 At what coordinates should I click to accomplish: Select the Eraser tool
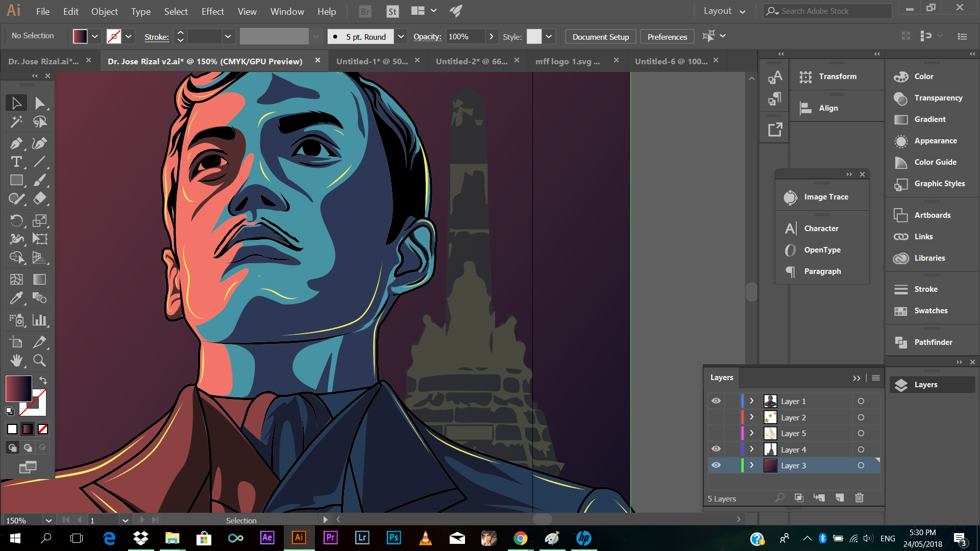(x=40, y=199)
